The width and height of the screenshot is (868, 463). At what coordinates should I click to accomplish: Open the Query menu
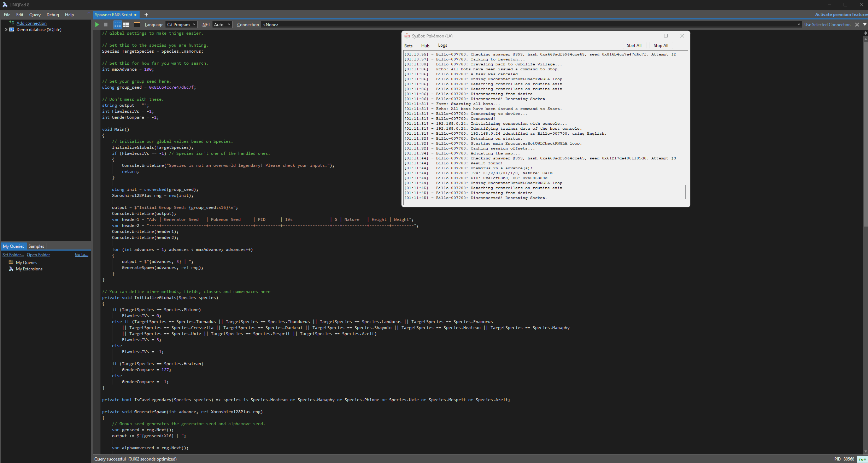[35, 15]
